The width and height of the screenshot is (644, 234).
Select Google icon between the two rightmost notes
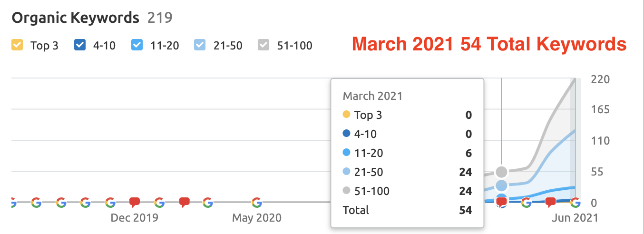526,203
